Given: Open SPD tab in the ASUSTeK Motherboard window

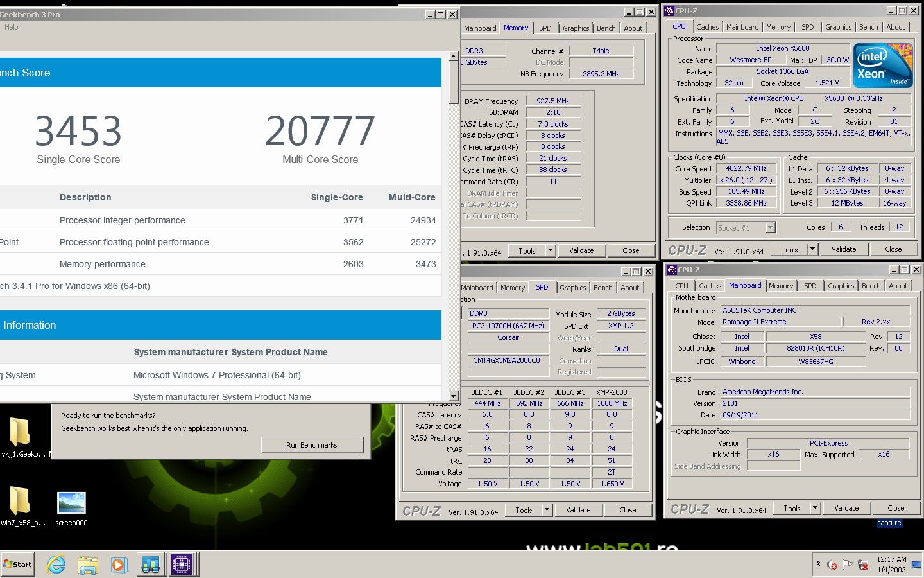Looking at the screenshot, I should tap(810, 286).
